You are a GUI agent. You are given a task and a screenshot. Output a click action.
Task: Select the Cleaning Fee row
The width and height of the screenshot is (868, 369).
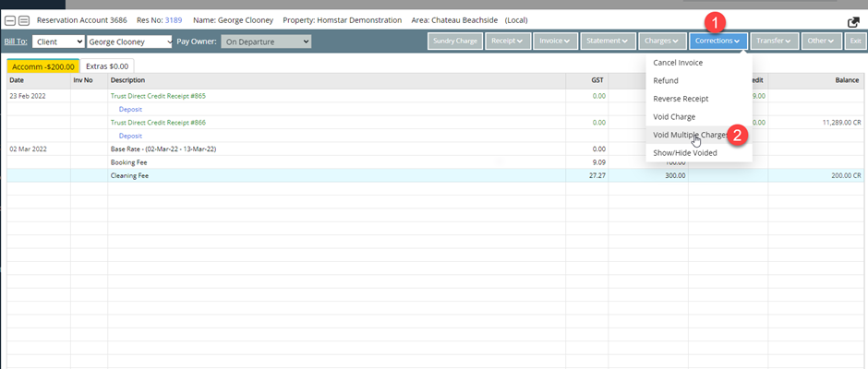point(129,175)
